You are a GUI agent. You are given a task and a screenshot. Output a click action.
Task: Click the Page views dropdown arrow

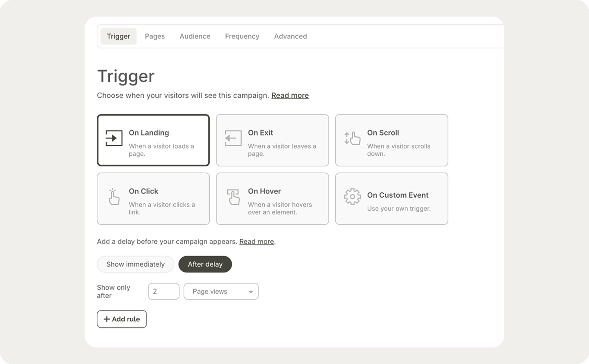click(x=251, y=292)
